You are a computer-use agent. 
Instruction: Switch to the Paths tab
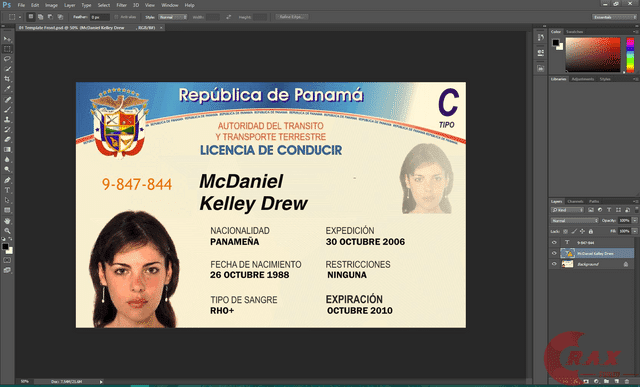pos(594,201)
